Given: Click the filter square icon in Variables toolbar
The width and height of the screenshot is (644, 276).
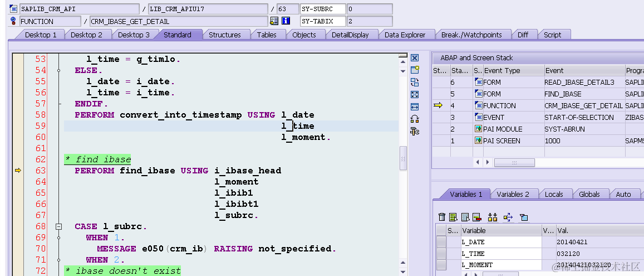Looking at the screenshot, I should pyautogui.click(x=524, y=217).
